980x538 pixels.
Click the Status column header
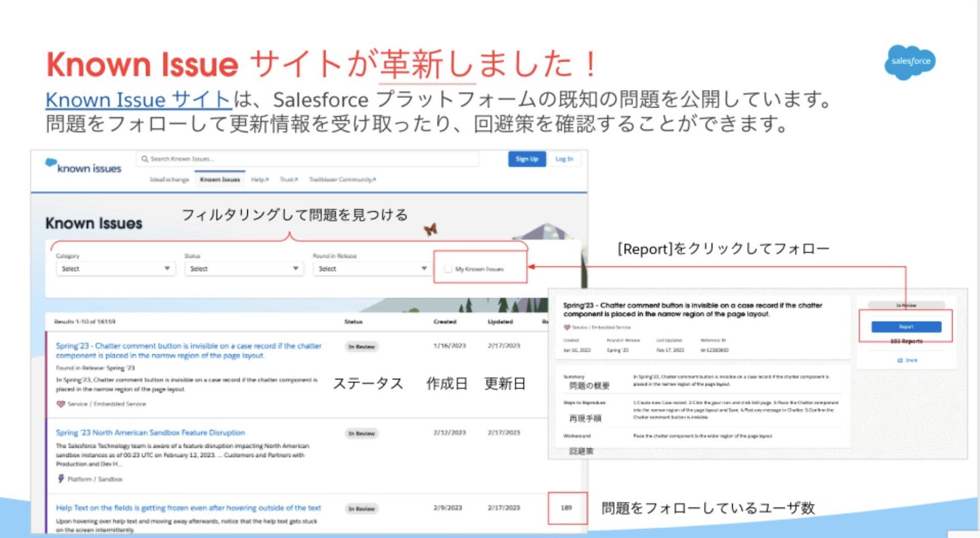(x=353, y=321)
